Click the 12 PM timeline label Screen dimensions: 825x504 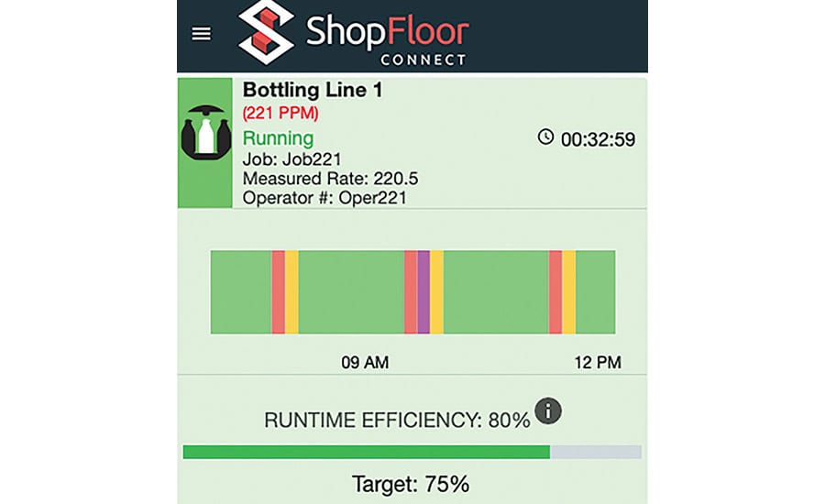click(x=598, y=363)
